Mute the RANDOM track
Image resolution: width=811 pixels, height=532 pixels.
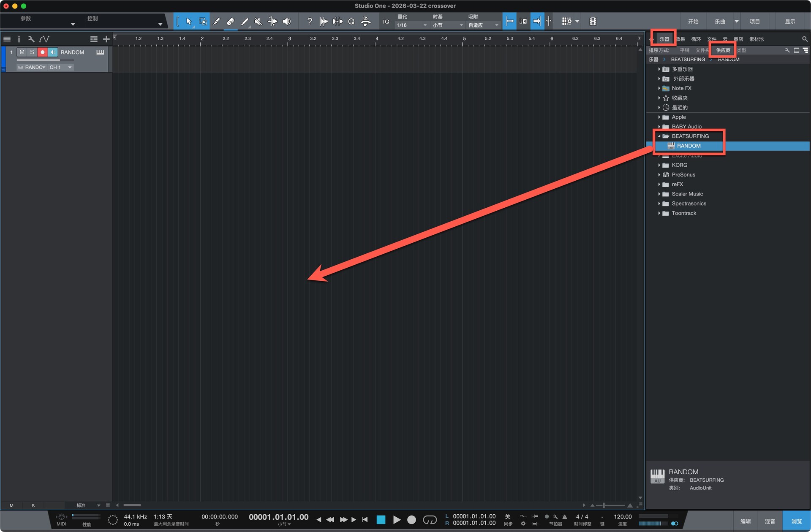[x=22, y=52]
